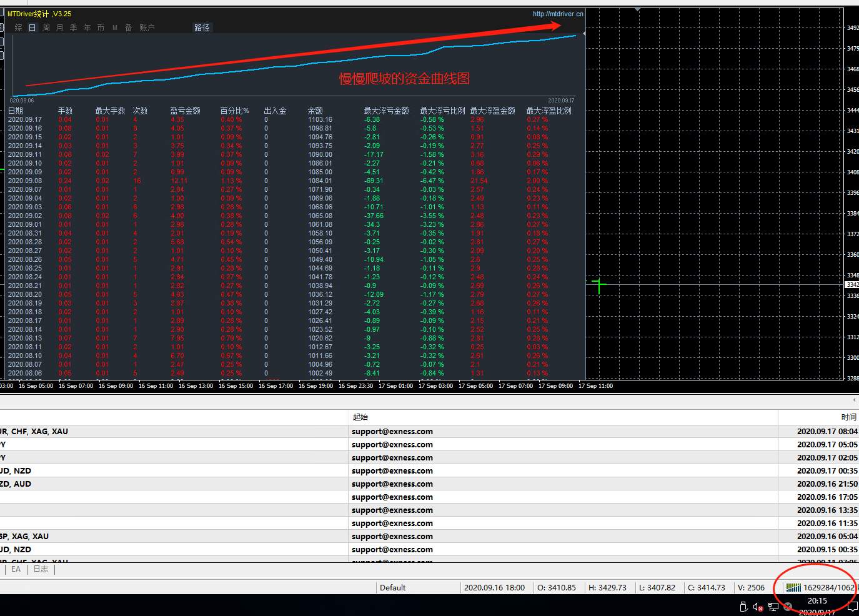The width and height of the screenshot is (859, 616).
Task: Open the network connection tray icon
Action: pyautogui.click(x=773, y=607)
